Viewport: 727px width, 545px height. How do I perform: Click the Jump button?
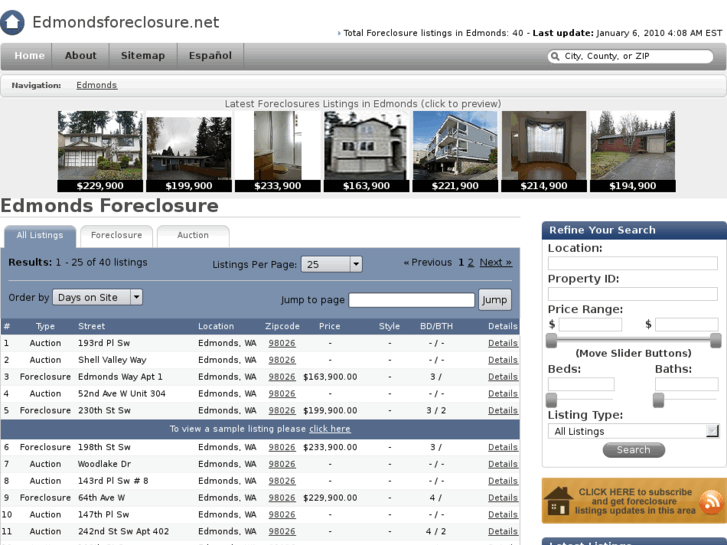(x=495, y=300)
